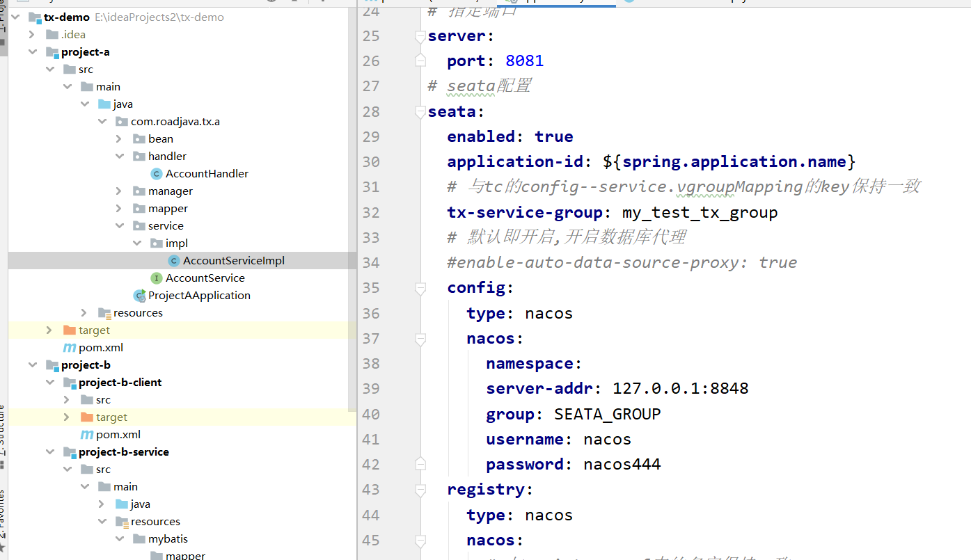
Task: Click the impl package icon
Action: pos(156,243)
